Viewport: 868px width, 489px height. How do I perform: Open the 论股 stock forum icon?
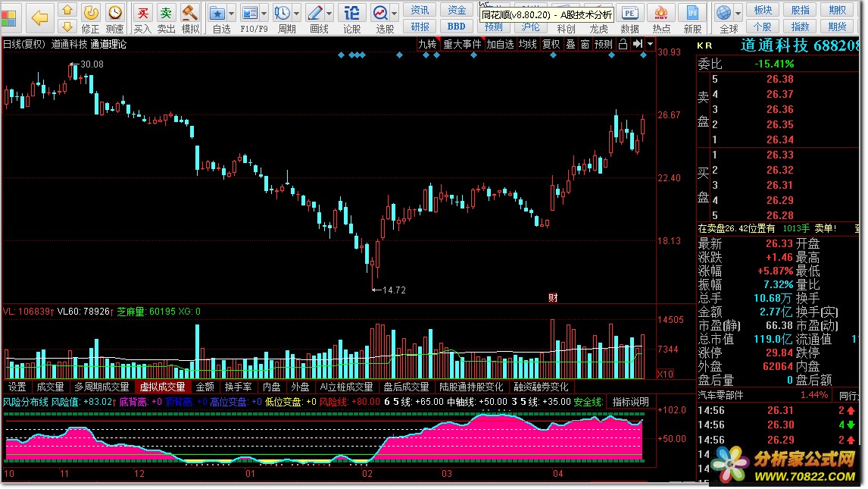(351, 12)
